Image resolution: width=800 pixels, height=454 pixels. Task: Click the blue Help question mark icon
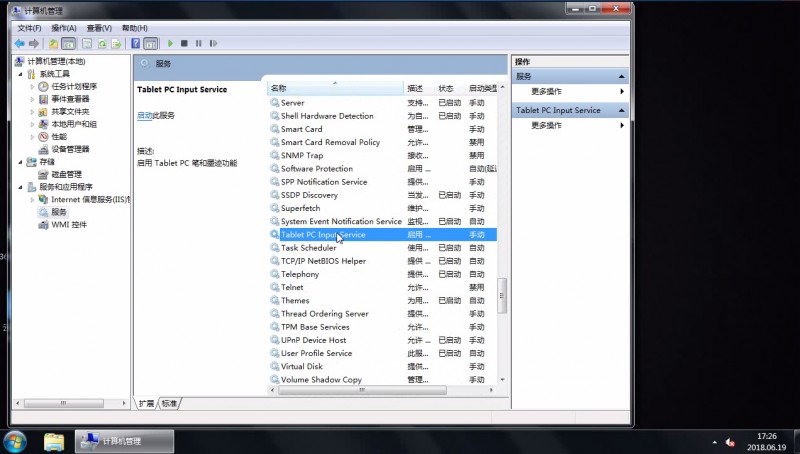[135, 44]
